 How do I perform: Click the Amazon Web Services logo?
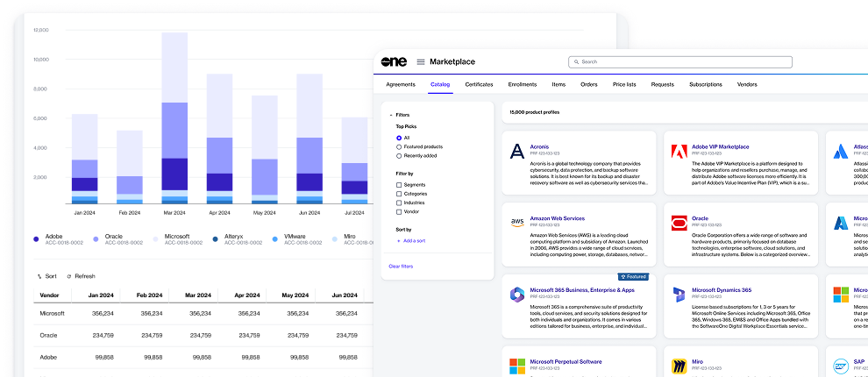[517, 224]
